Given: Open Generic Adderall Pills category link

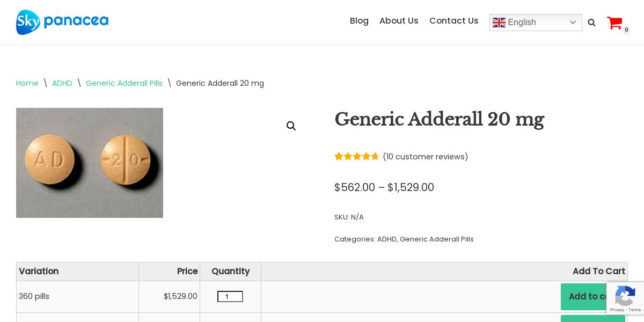Looking at the screenshot, I should [x=437, y=239].
